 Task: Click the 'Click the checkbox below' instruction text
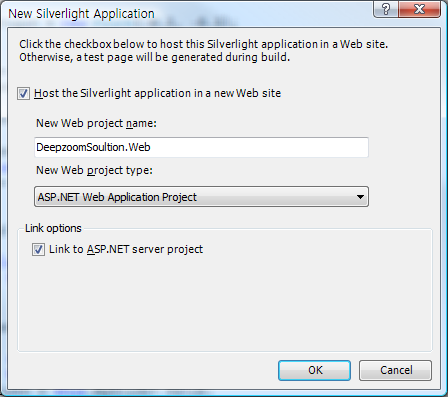tap(203, 51)
